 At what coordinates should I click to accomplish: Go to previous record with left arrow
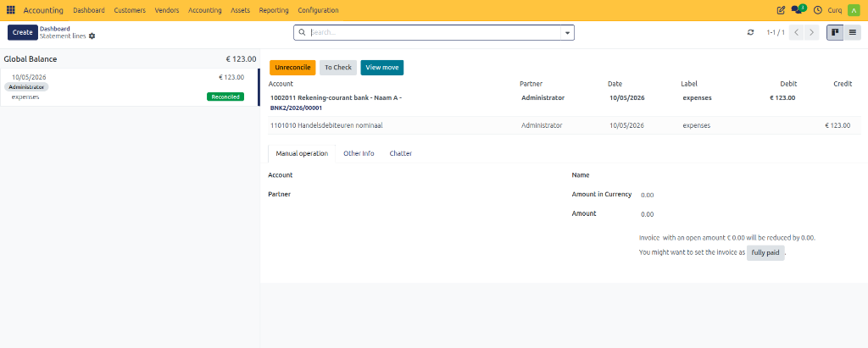[x=796, y=33]
